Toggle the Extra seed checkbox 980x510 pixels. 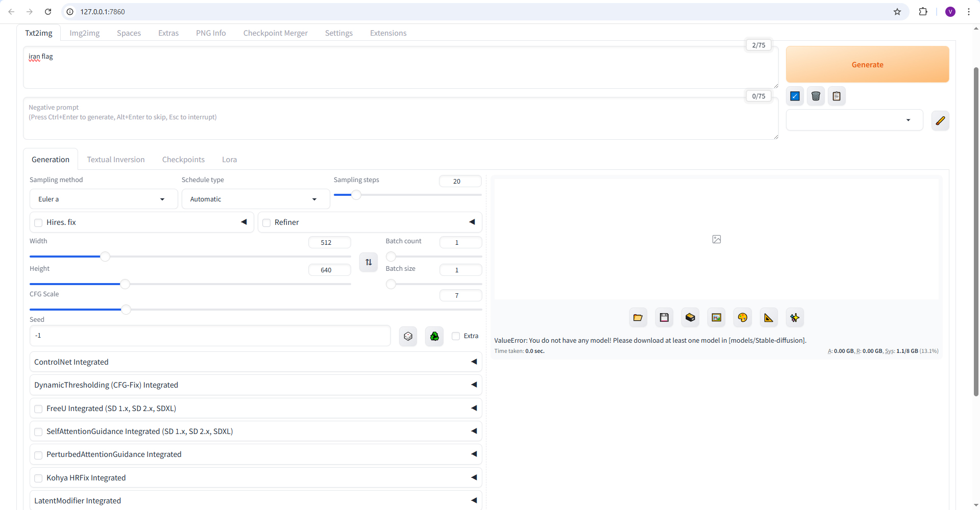(x=456, y=336)
